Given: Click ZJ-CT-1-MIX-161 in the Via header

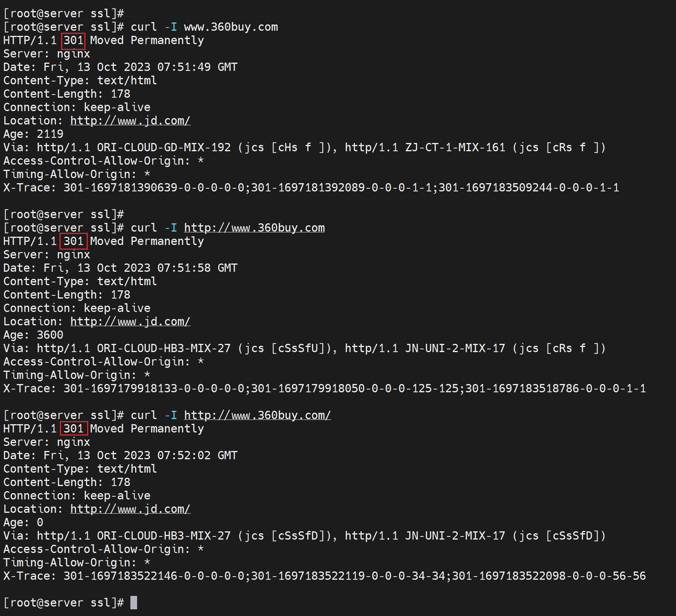Looking at the screenshot, I should (x=455, y=147).
